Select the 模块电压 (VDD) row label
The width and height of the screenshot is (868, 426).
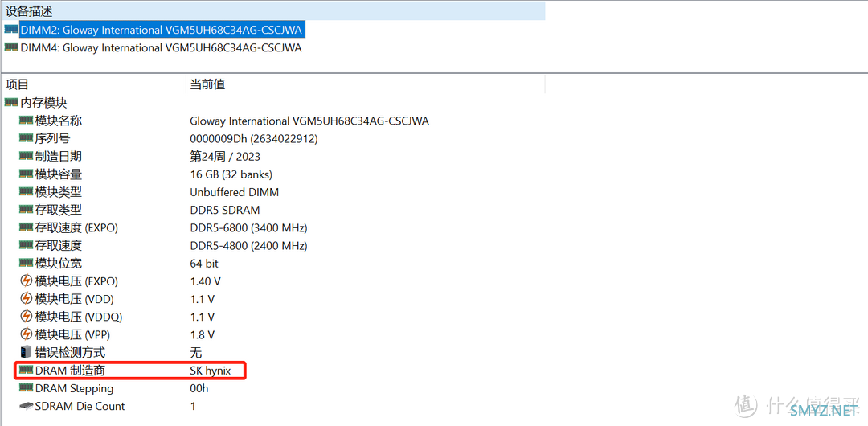[74, 299]
